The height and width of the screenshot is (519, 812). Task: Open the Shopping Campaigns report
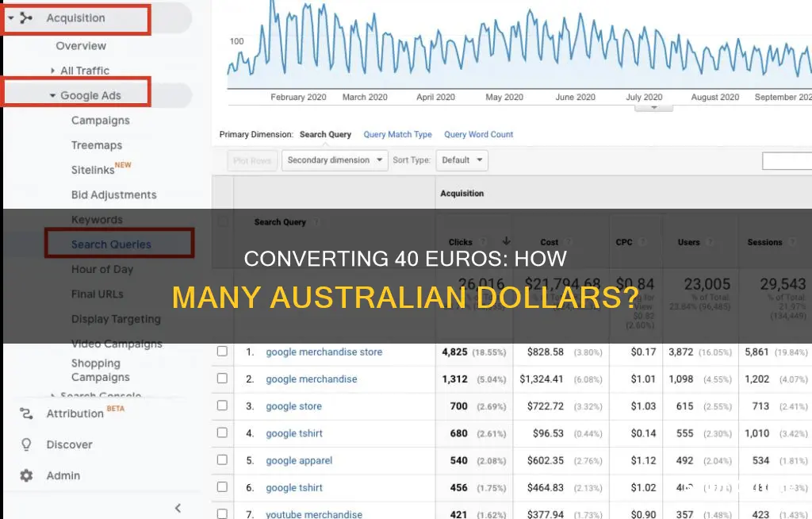click(x=101, y=370)
